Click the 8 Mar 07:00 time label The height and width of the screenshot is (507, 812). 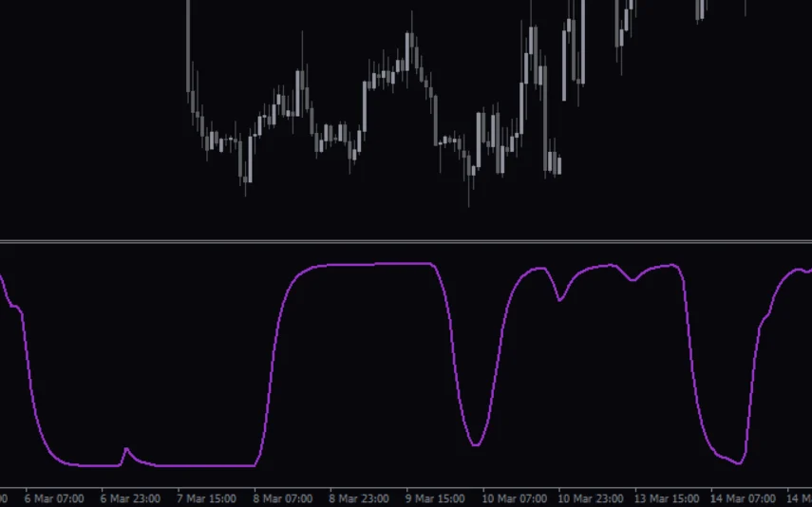coord(282,498)
